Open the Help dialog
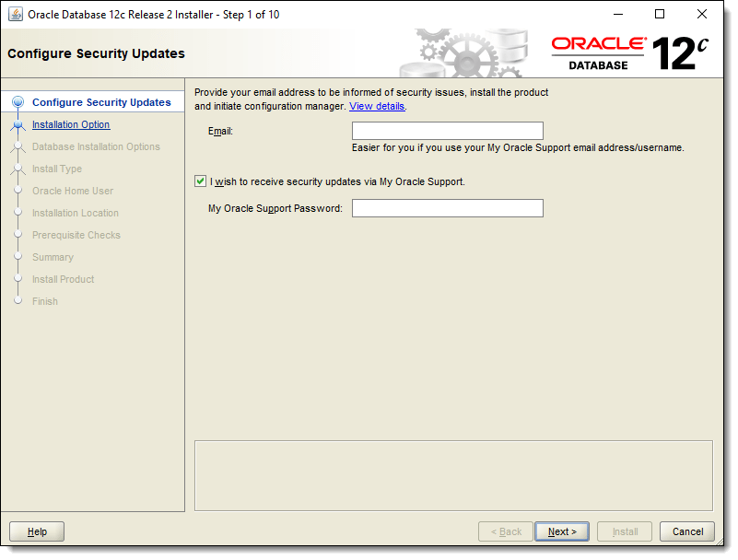This screenshot has width=738, height=560. point(36,531)
